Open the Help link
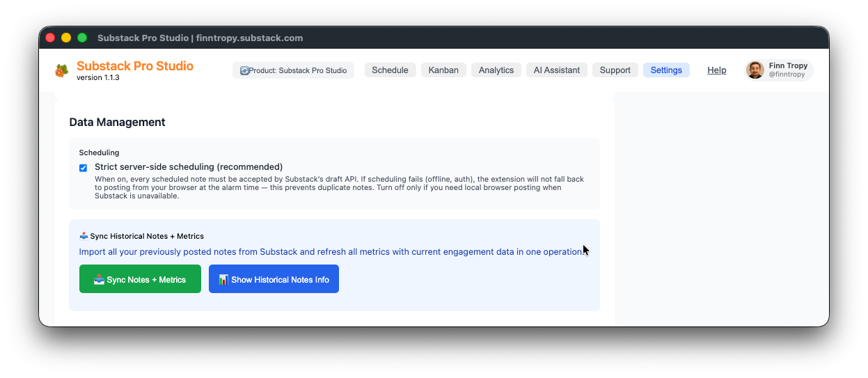 [717, 70]
